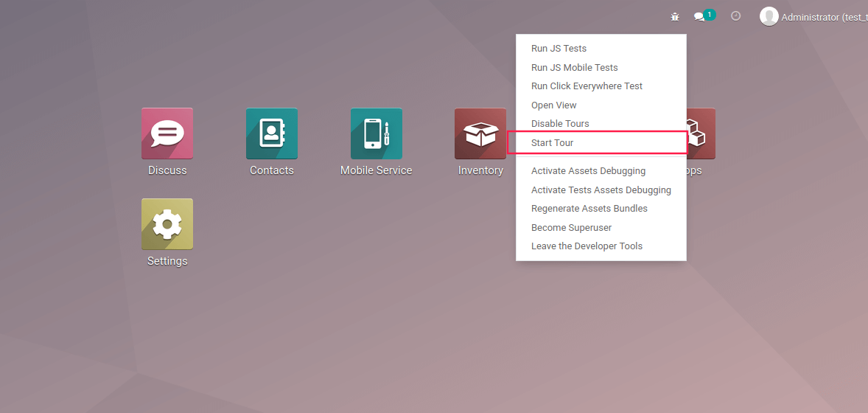
Task: Choose Become Superuser
Action: coord(601,227)
